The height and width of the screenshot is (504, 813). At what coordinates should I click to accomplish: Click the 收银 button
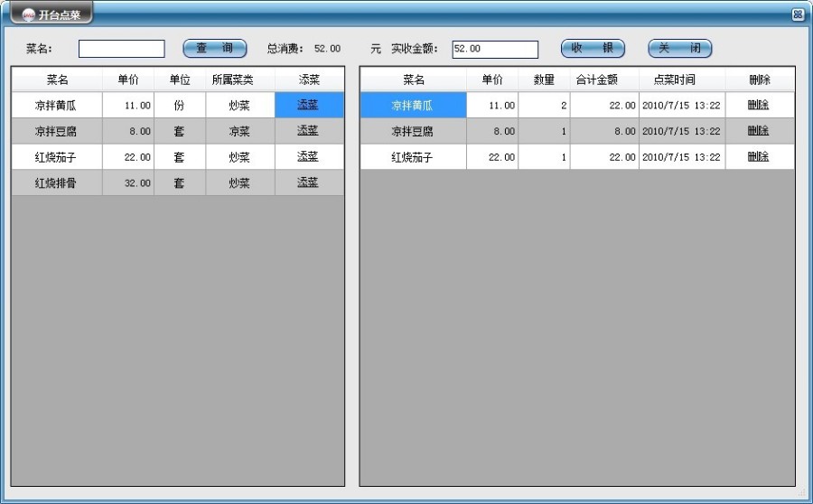(593, 48)
